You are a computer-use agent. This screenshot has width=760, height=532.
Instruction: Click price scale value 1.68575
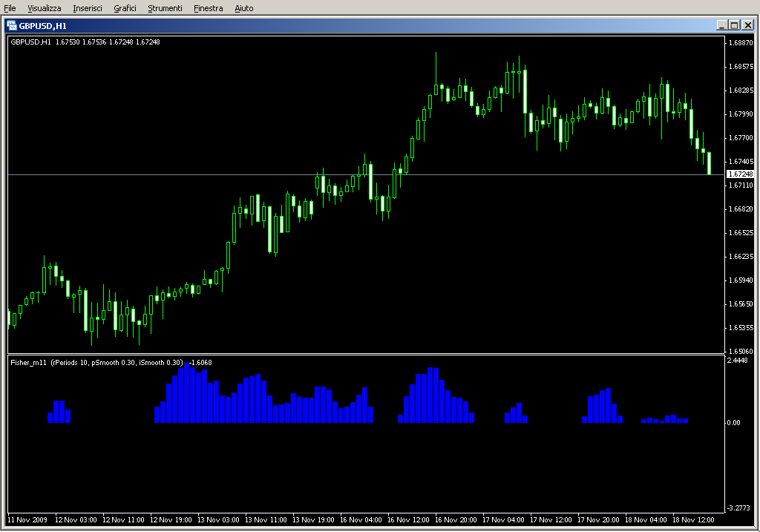[x=741, y=66]
